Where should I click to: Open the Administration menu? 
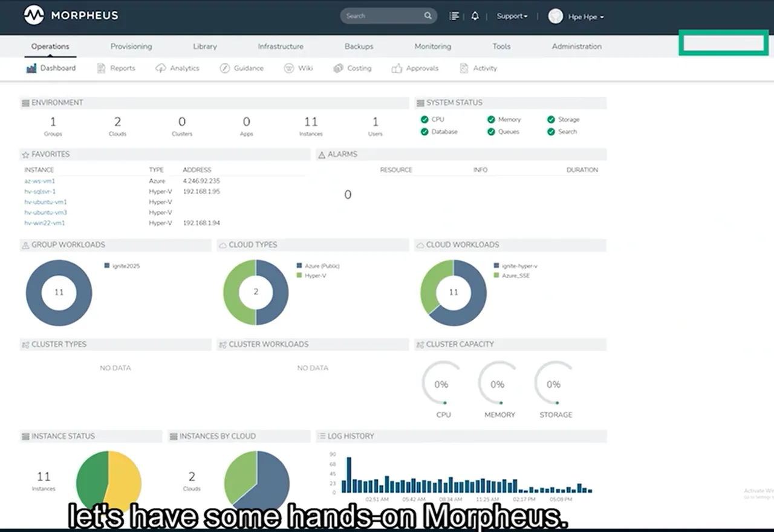click(577, 47)
